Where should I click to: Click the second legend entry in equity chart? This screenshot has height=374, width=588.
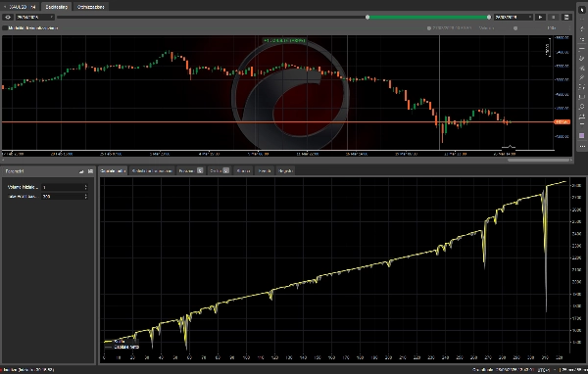click(122, 347)
